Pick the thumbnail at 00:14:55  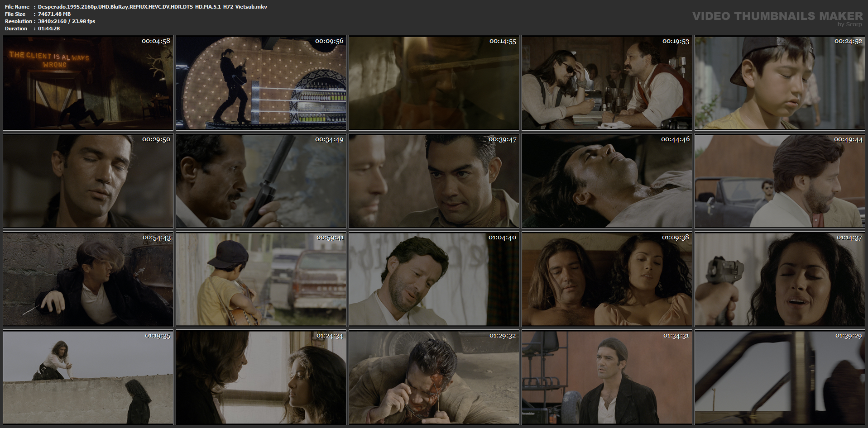[434, 83]
